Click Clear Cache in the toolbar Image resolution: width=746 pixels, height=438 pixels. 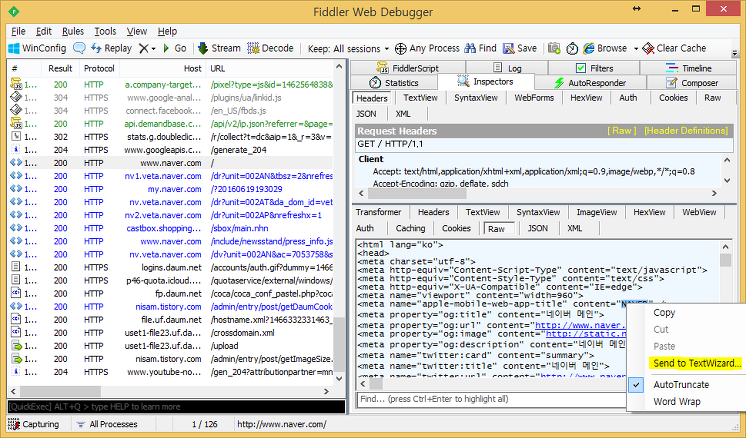click(x=674, y=48)
